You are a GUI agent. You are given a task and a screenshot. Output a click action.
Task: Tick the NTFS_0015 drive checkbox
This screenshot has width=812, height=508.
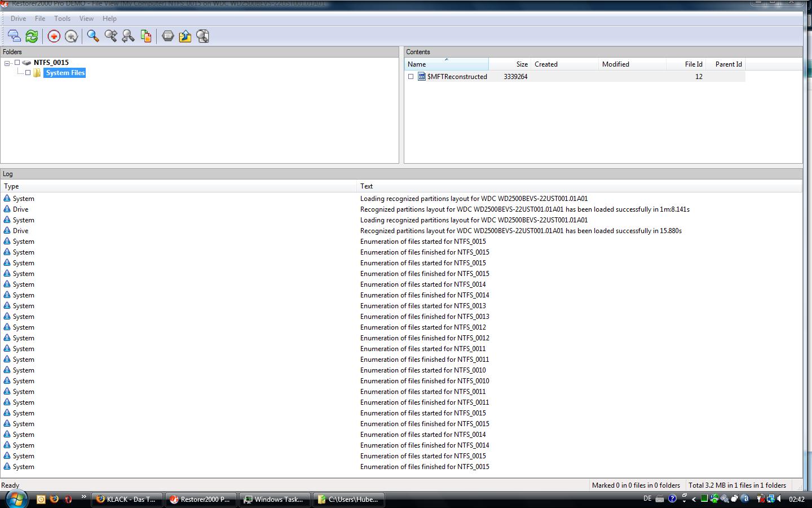[x=17, y=63]
